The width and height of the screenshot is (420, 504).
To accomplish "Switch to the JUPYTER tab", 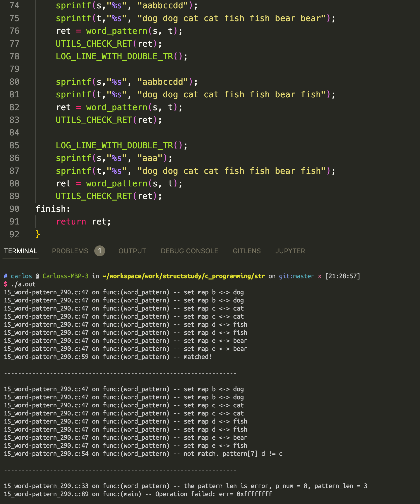I will click(x=290, y=251).
